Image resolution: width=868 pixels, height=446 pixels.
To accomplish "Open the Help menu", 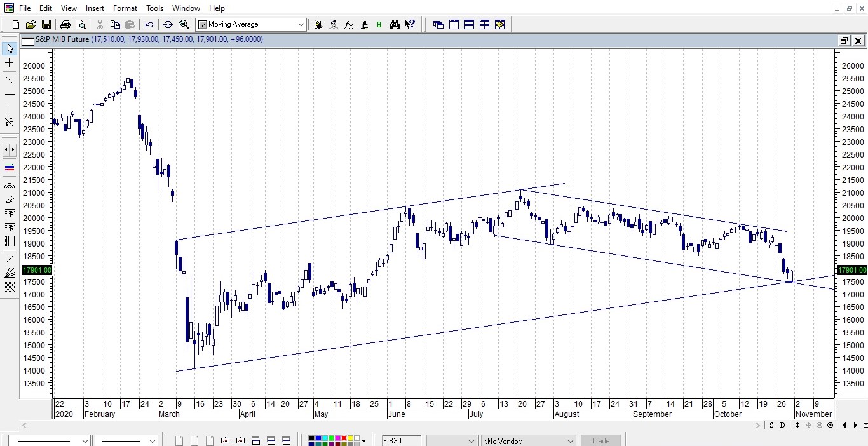I will pos(217,8).
